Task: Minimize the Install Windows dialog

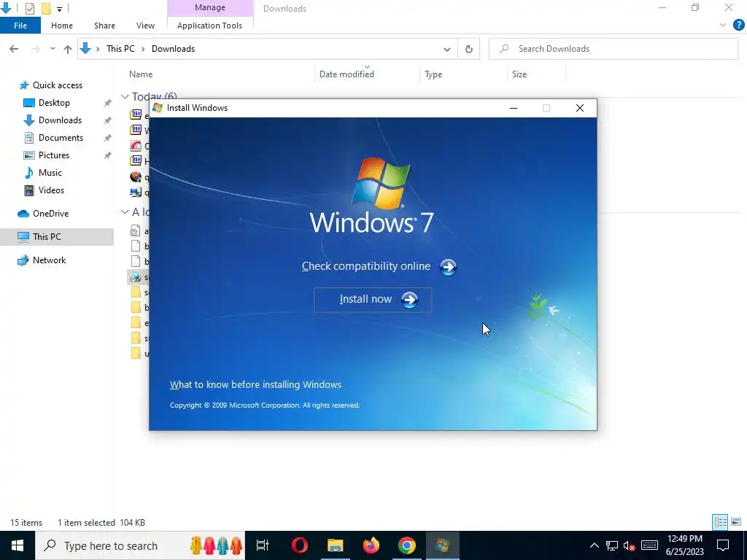Action: click(x=513, y=108)
